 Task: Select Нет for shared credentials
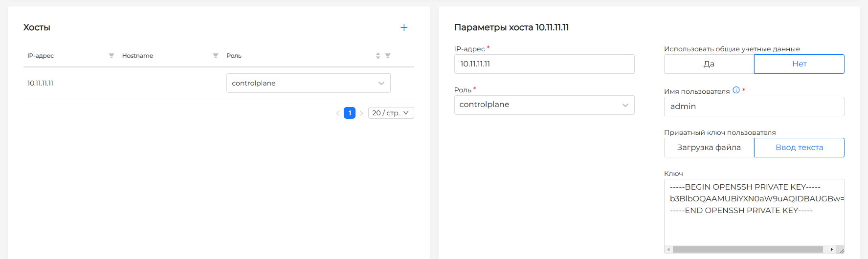[x=799, y=64]
